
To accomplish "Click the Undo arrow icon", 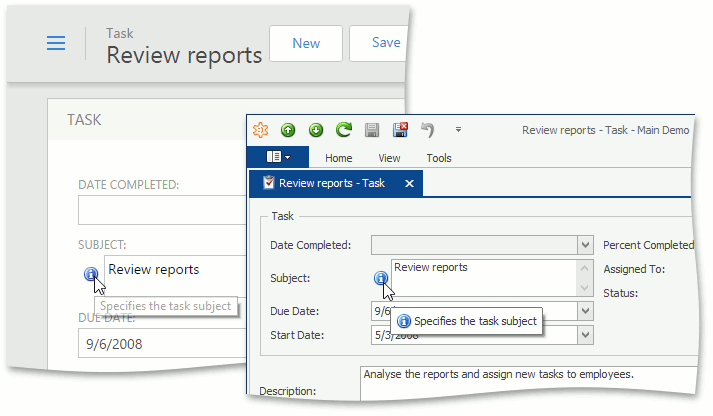I will (x=427, y=130).
